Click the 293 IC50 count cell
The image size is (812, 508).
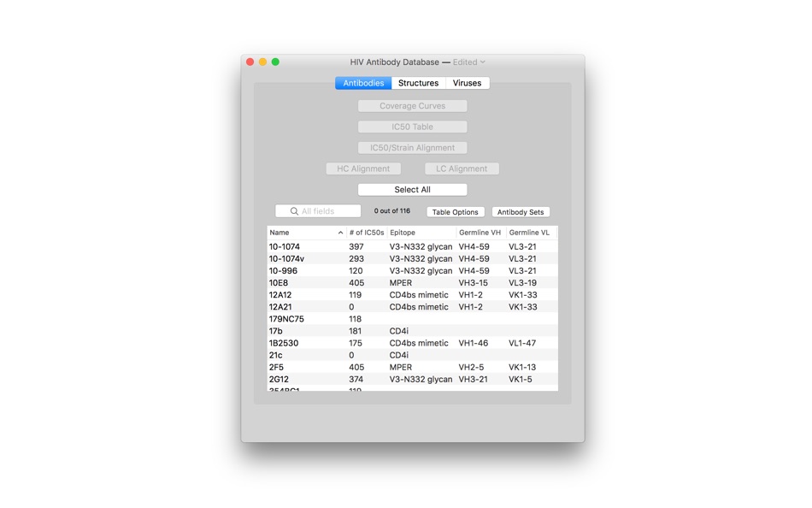point(356,258)
